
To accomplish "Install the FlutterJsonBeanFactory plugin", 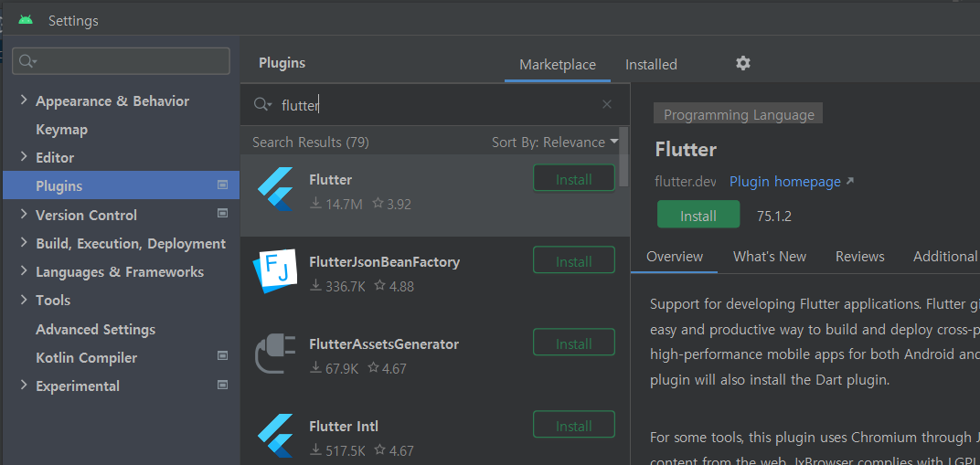I will (x=574, y=261).
